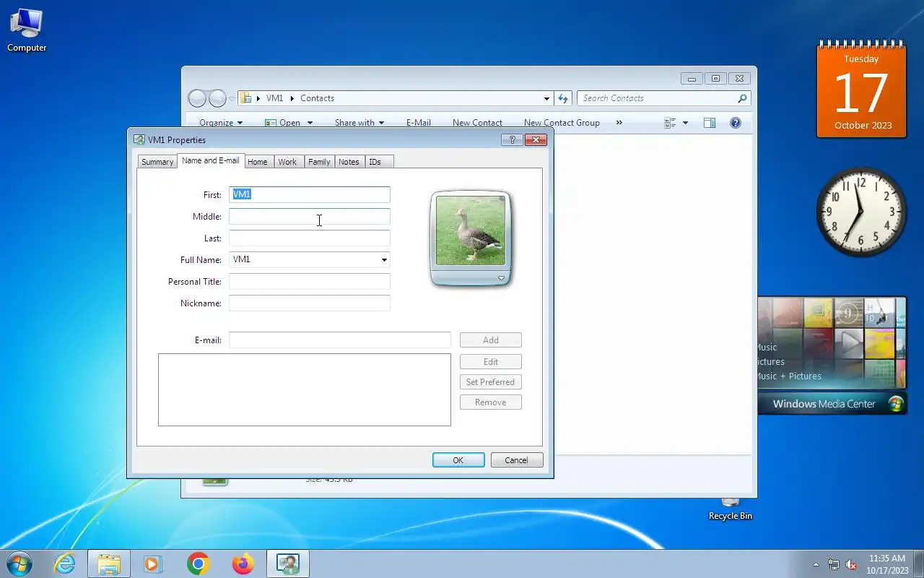
Task: Select the Contacts taskbar button
Action: click(288, 564)
